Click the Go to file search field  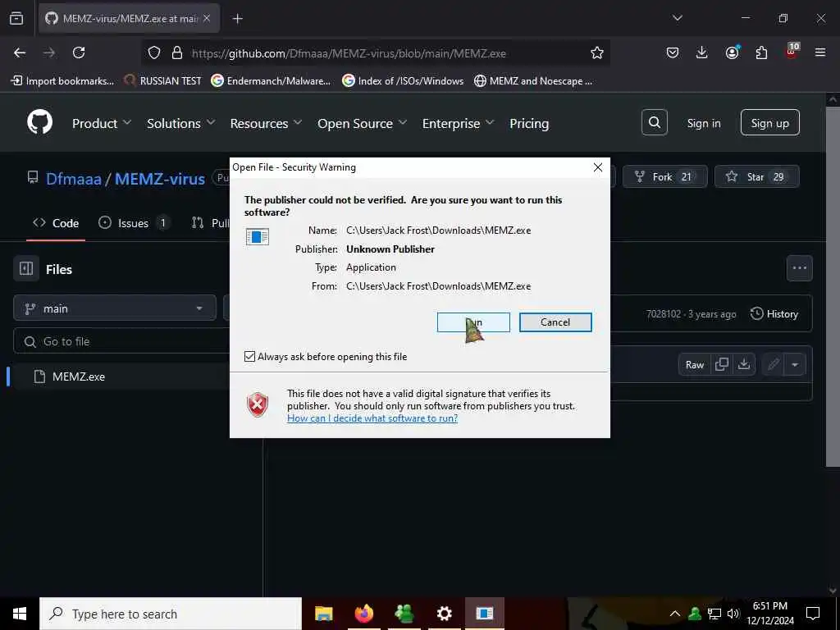click(123, 341)
